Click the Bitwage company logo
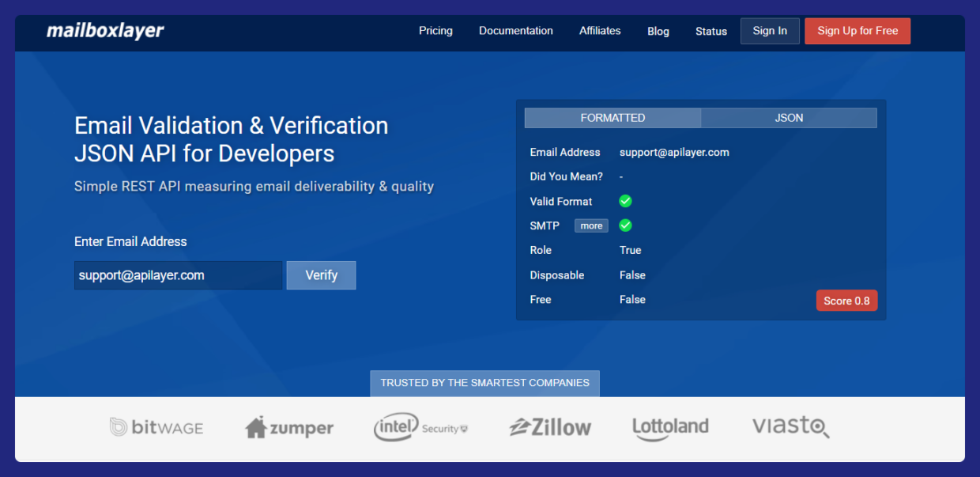Viewport: 980px width, 477px height. pos(156,428)
